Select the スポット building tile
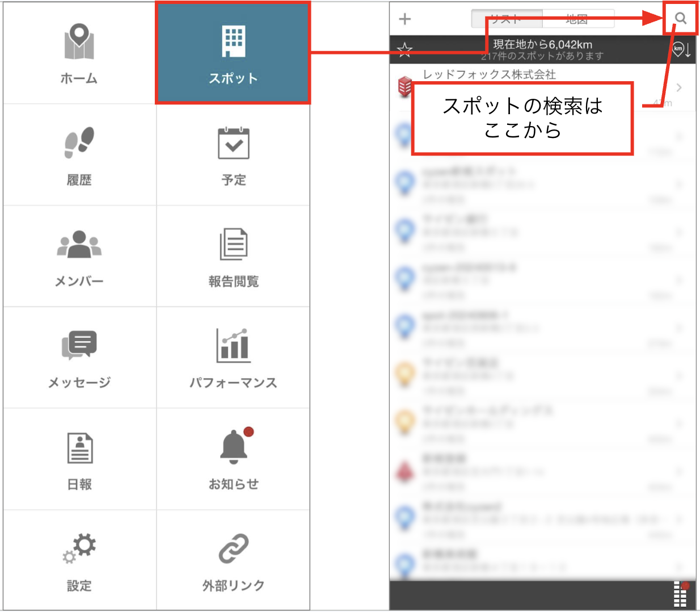This screenshot has height=612, width=700. coord(233,53)
